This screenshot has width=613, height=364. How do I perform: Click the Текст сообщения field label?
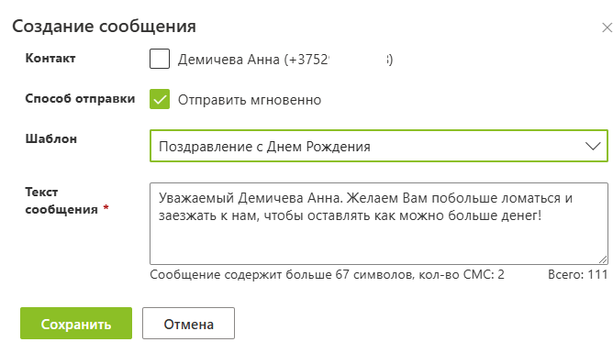[61, 201]
